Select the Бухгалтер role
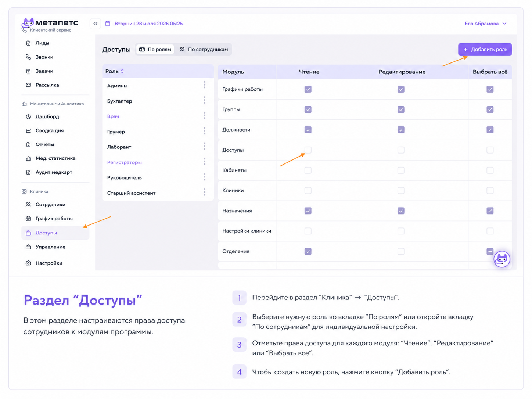 (119, 101)
